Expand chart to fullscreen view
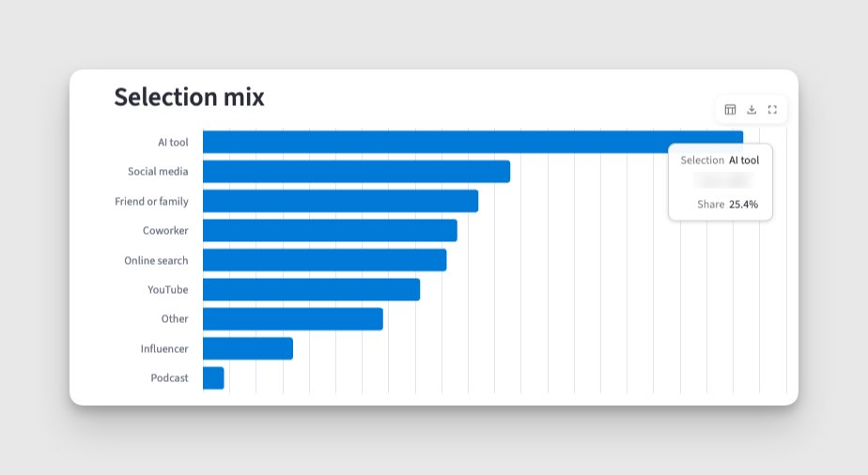Viewport: 868px width, 475px height. pyautogui.click(x=772, y=110)
